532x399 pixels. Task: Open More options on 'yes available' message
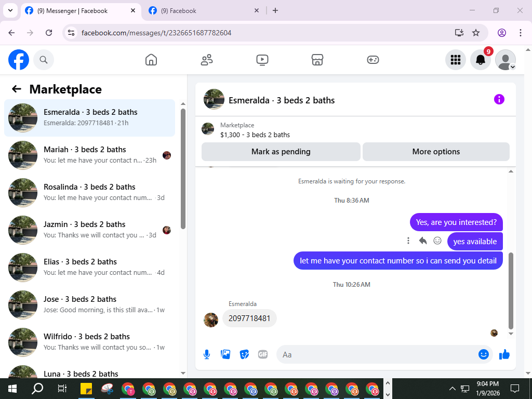408,241
